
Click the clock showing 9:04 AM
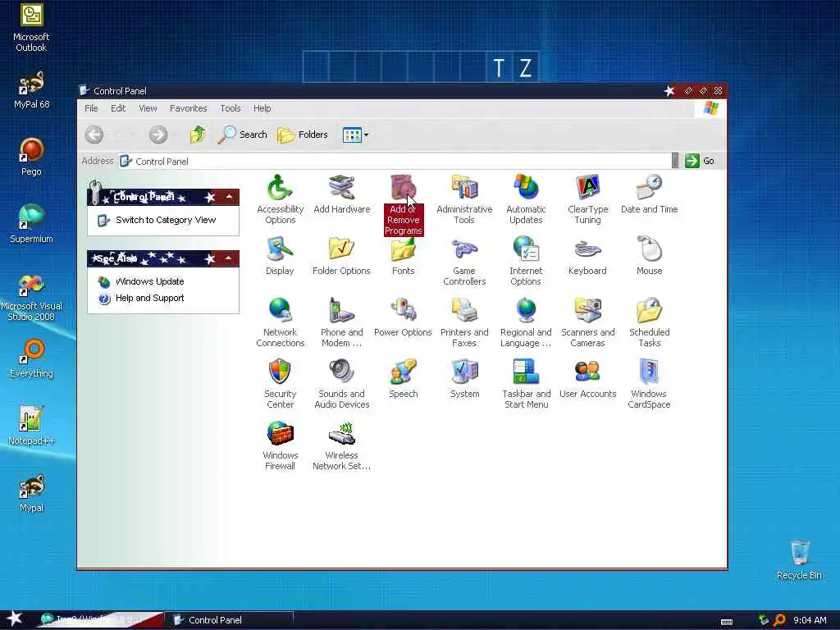click(810, 620)
